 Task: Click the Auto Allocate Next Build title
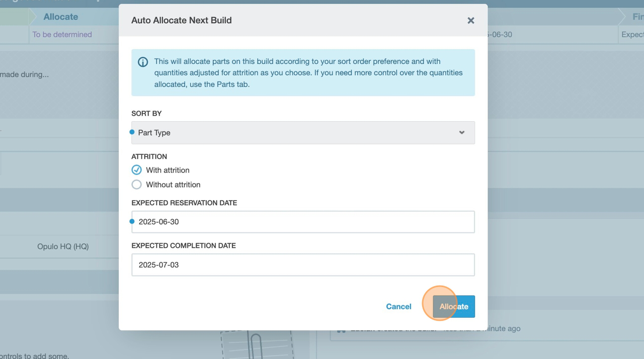(x=181, y=21)
